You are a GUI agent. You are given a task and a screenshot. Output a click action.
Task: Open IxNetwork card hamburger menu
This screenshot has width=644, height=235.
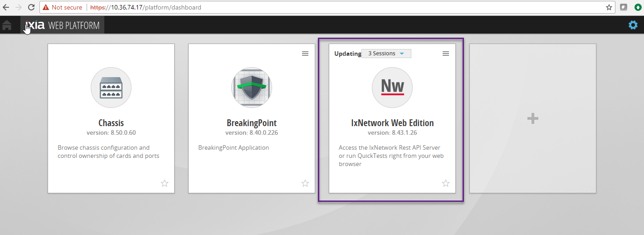(x=446, y=54)
